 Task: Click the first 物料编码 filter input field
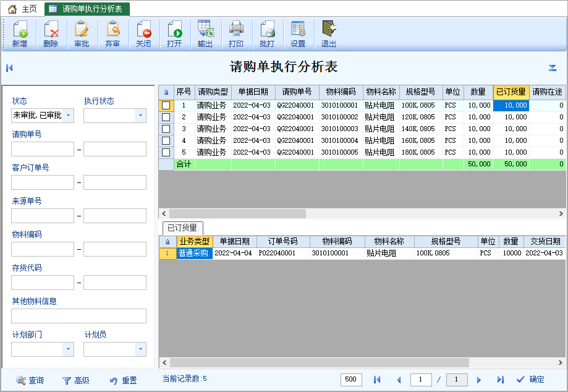coord(43,249)
